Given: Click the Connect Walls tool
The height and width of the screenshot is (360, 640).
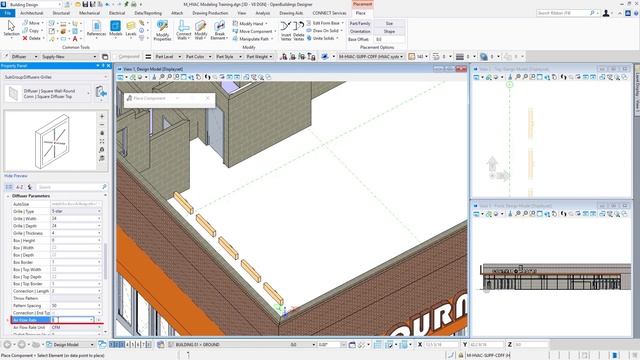Looking at the screenshot, I should 184,30.
